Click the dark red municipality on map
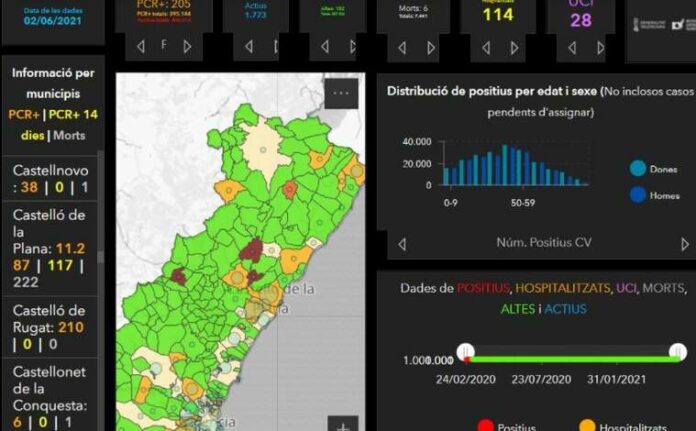The height and width of the screenshot is (431, 696). click(x=250, y=249)
